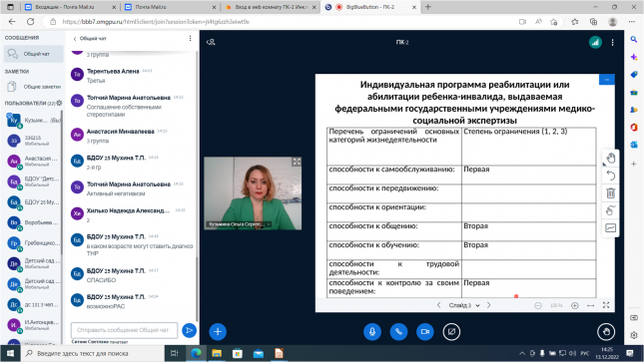Raise hand button at bottom right
The height and width of the screenshot is (362, 644).
(606, 332)
